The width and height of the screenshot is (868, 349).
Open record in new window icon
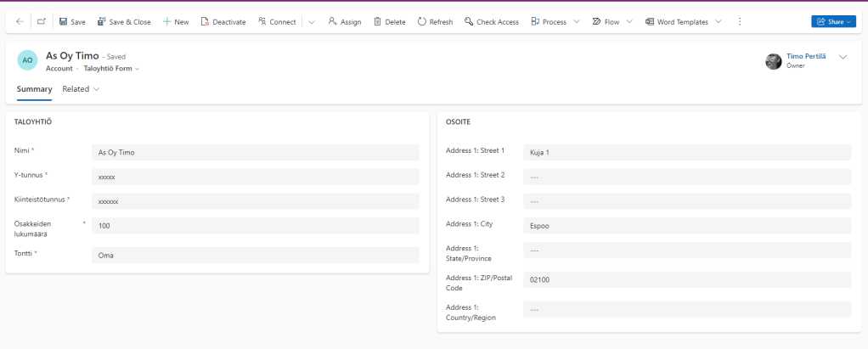click(x=42, y=21)
